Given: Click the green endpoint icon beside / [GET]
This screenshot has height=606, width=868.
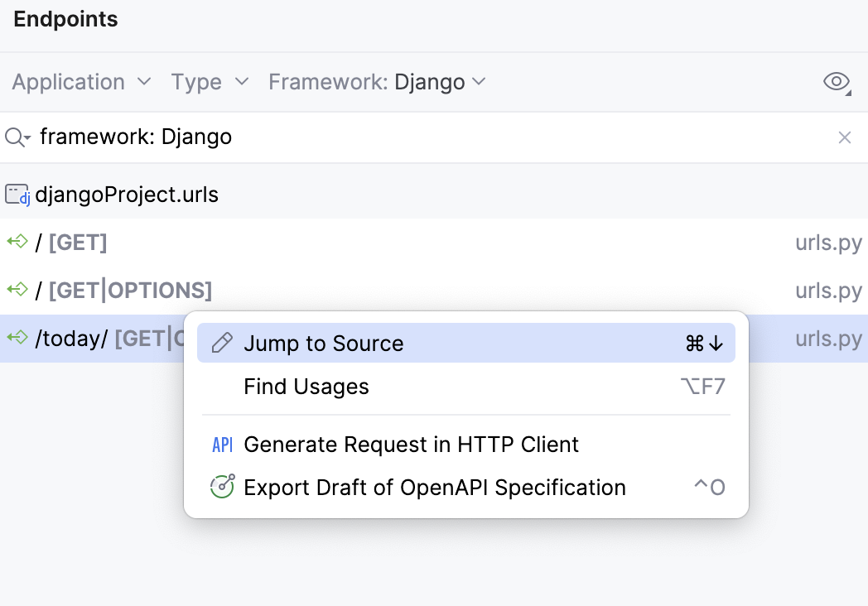Looking at the screenshot, I should pos(15,243).
